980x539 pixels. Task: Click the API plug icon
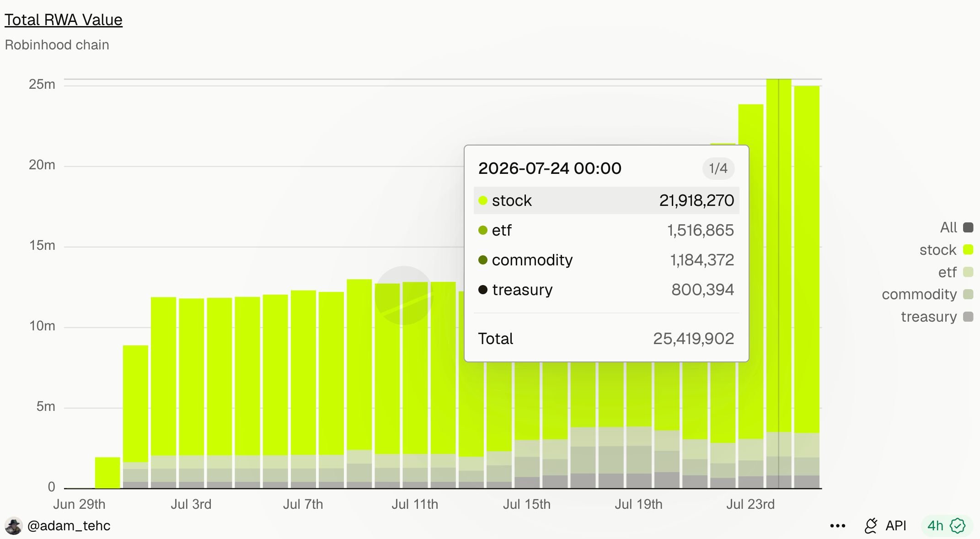(x=871, y=526)
